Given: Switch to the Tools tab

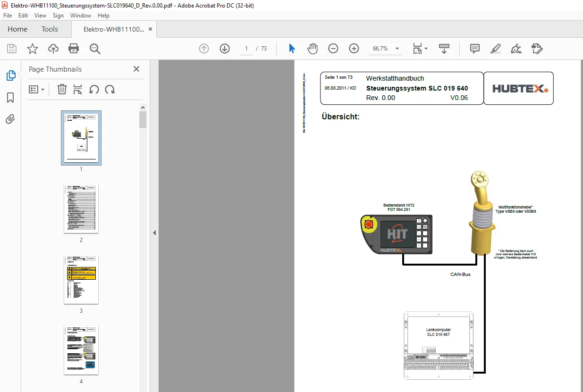Looking at the screenshot, I should tap(50, 29).
